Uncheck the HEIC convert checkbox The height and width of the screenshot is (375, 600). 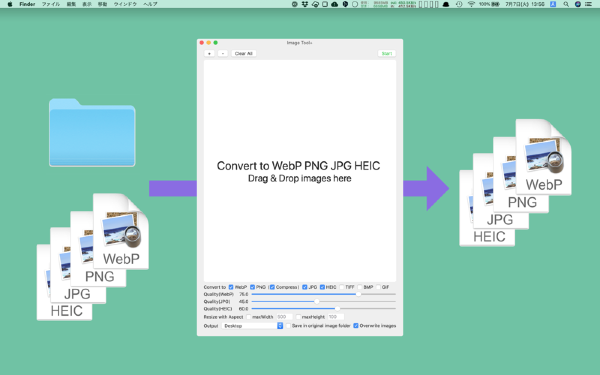click(x=322, y=287)
